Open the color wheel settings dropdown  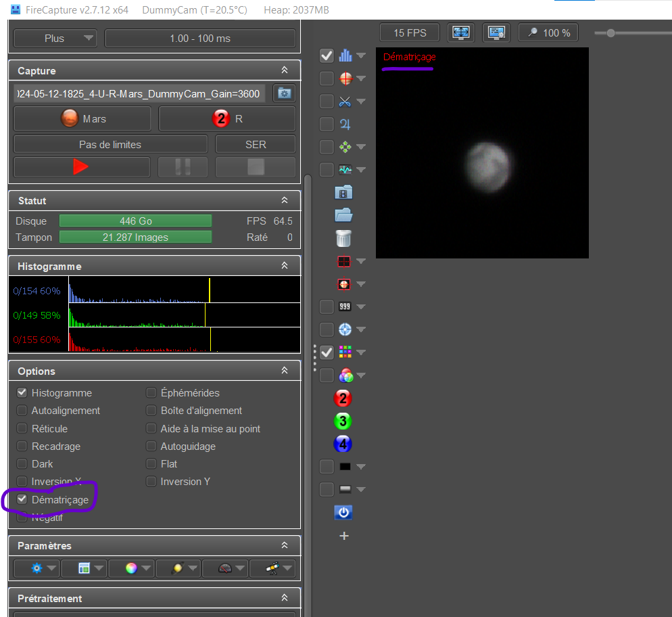[132, 568]
